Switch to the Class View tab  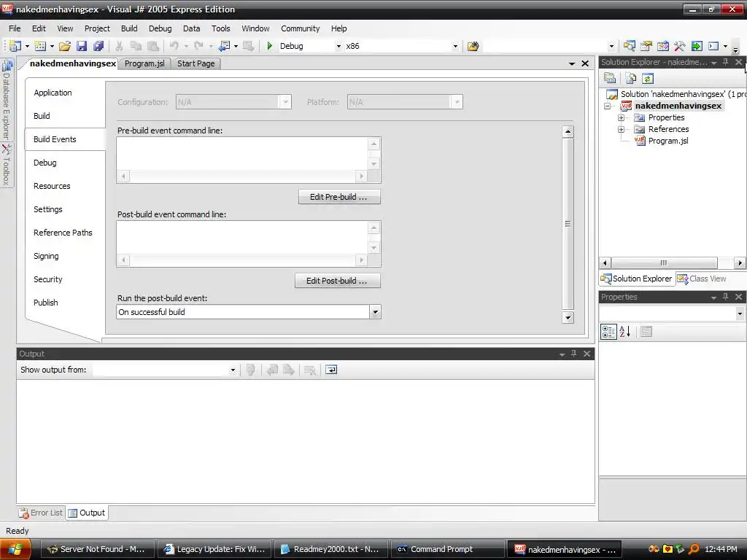pos(703,279)
